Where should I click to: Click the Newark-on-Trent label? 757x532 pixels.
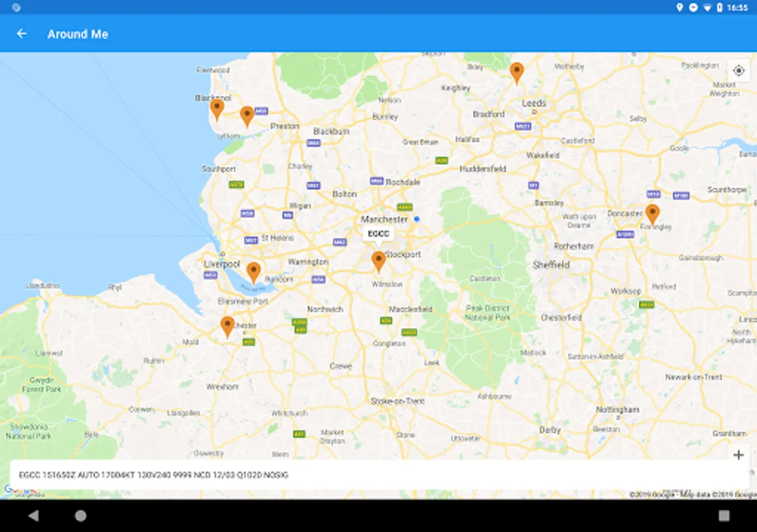point(694,377)
